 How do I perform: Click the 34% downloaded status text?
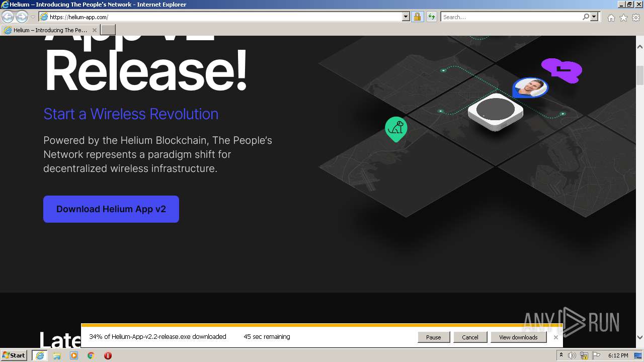point(157,337)
